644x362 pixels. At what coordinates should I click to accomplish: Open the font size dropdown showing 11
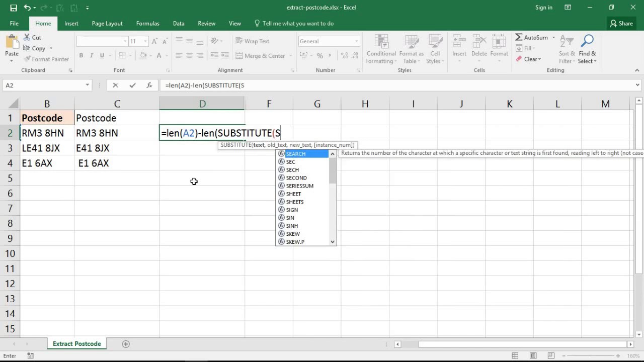click(146, 41)
